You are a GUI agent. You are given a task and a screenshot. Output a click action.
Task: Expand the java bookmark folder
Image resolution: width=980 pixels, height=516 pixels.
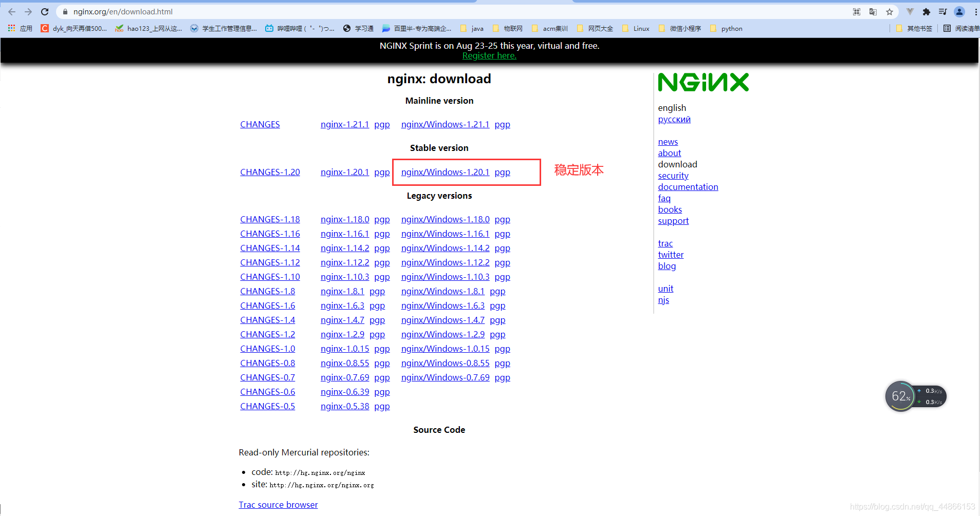click(x=472, y=28)
